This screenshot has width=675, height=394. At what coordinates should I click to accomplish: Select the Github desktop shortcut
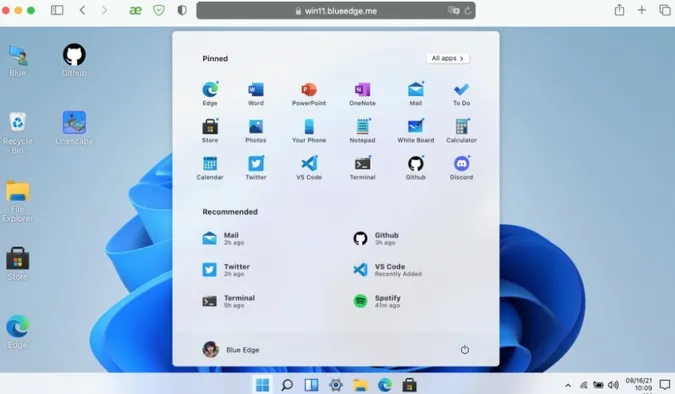(74, 60)
